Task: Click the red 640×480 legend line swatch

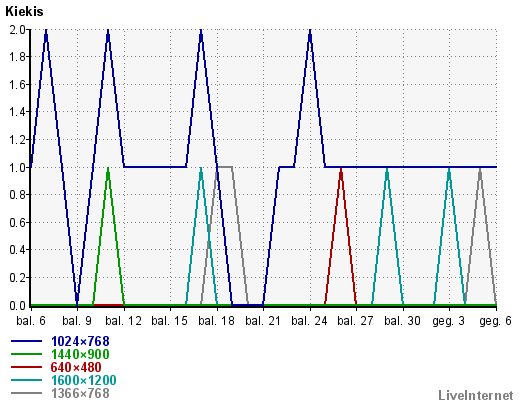Action: click(x=27, y=367)
